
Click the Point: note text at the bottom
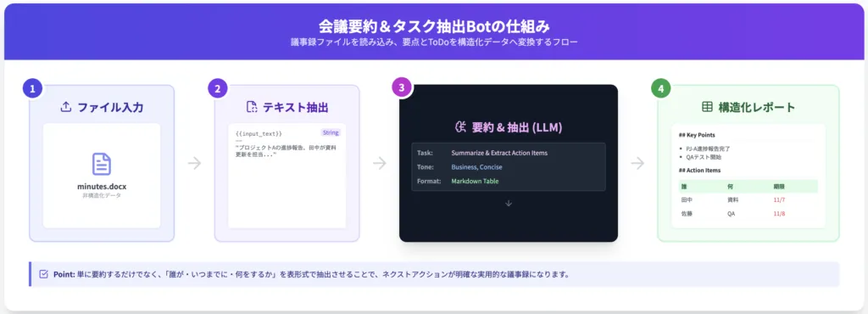click(312, 274)
